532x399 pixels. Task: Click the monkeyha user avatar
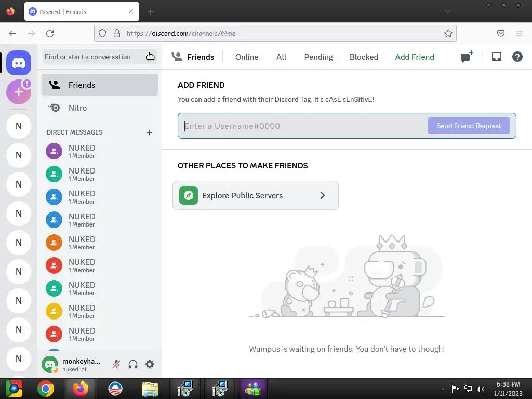[x=50, y=364]
